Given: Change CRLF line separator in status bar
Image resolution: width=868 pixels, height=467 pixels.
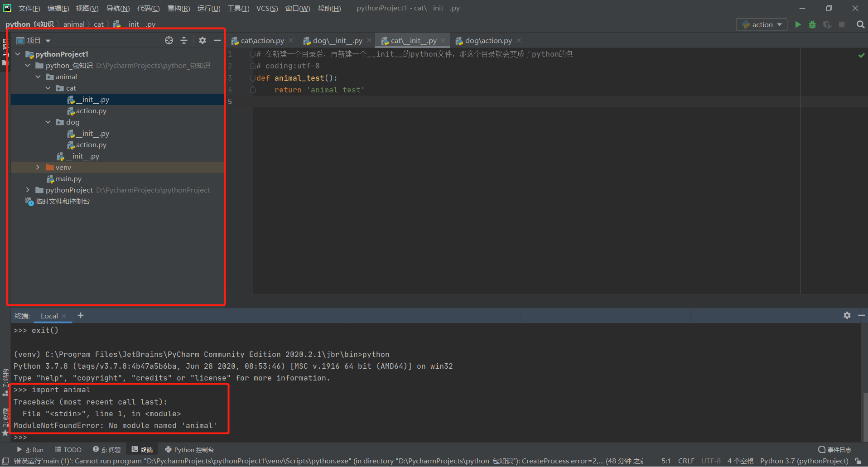Looking at the screenshot, I should [686, 461].
